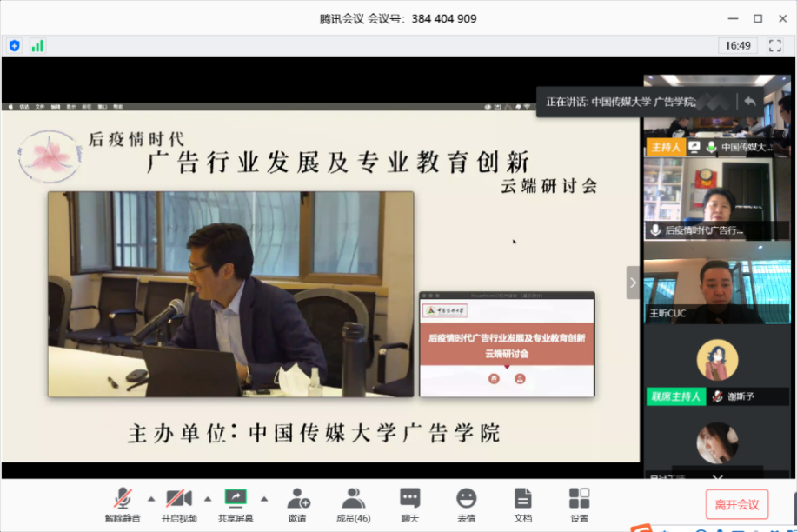797x532 pixels.
Task: Open the 邀请 invite icon
Action: tap(297, 504)
